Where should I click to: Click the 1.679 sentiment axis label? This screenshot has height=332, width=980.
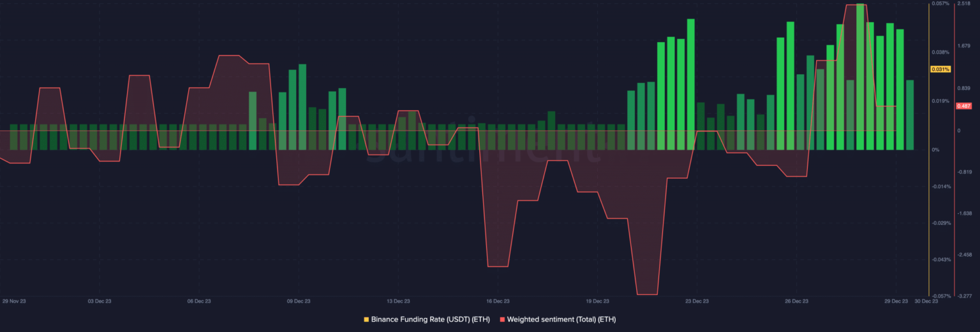pos(963,46)
